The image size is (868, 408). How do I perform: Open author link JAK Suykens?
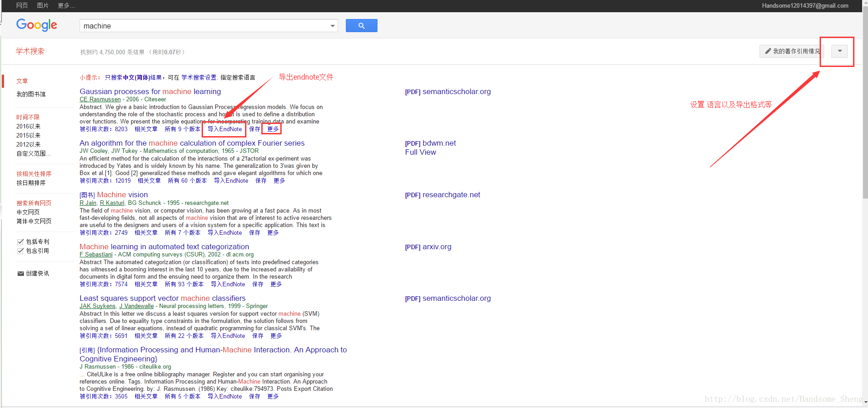(98, 306)
